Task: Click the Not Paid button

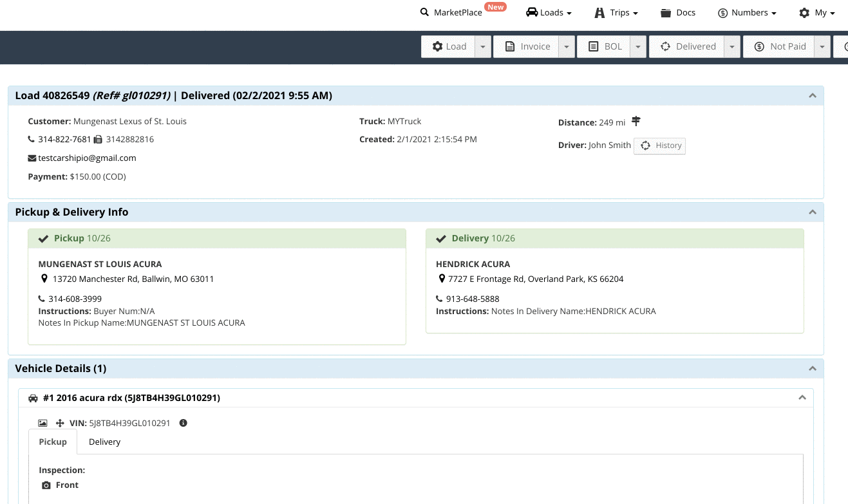Action: (779, 46)
